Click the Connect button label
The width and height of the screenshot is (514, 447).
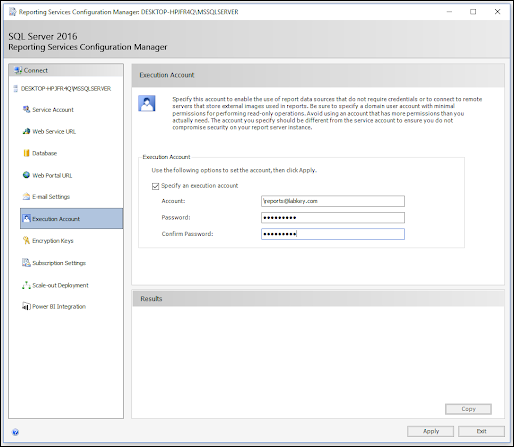(36, 71)
